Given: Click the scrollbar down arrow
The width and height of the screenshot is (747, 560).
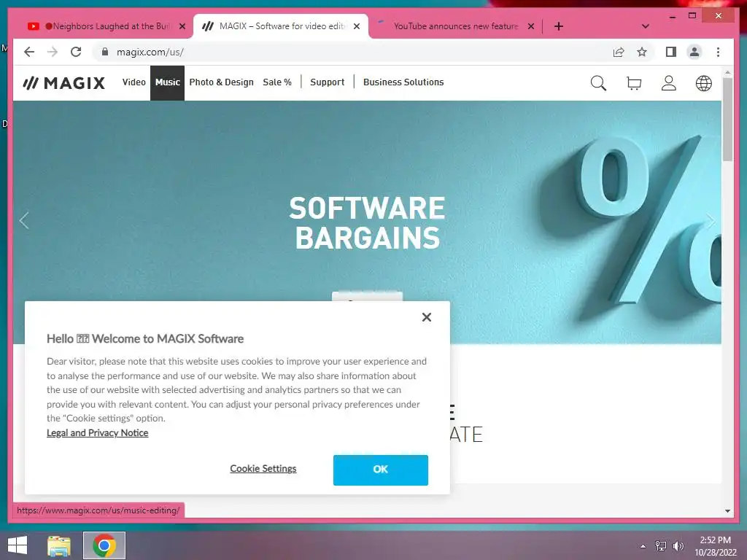Looking at the screenshot, I should 727,511.
